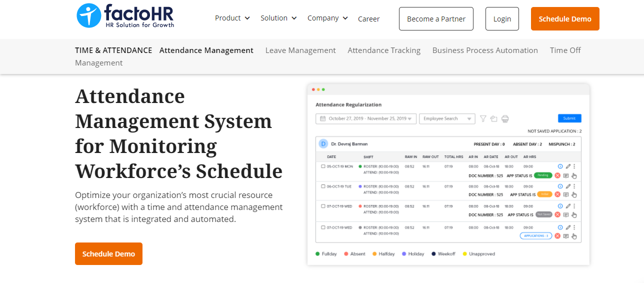Click the orange Halfday legend dot
The height and width of the screenshot is (283, 644).
pos(374,254)
